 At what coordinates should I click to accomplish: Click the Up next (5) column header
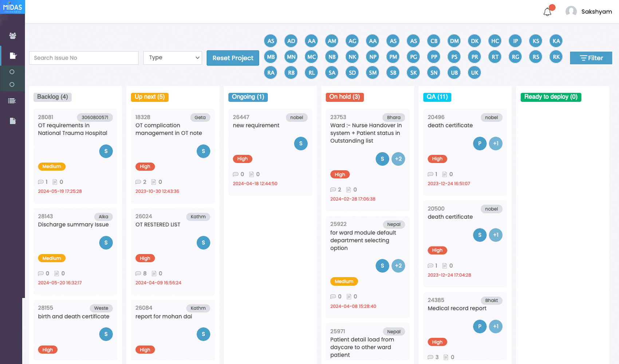pos(149,97)
